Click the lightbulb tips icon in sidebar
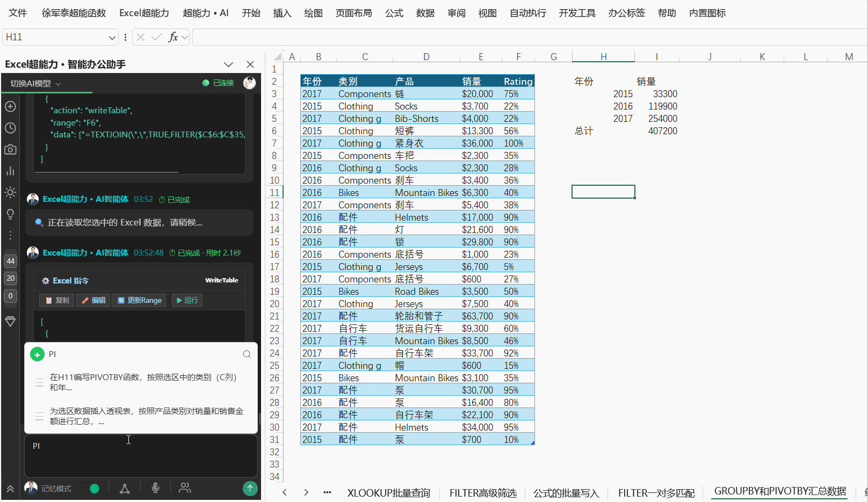The height and width of the screenshot is (502, 868). (x=10, y=214)
